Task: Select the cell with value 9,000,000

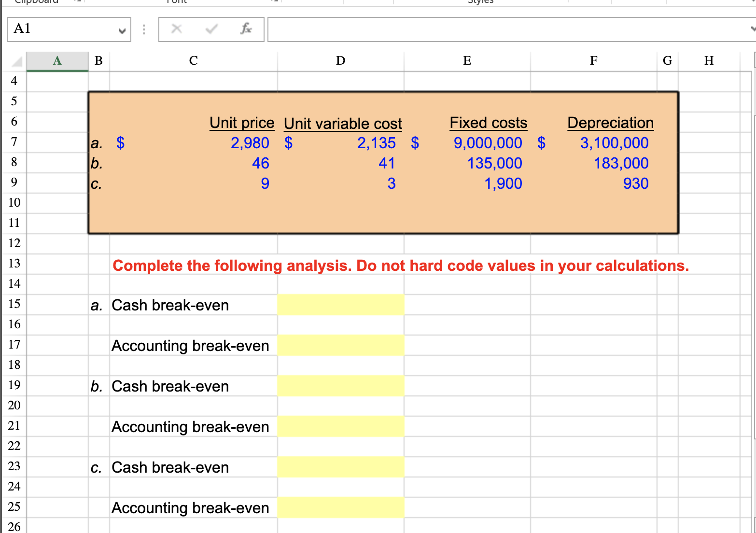Action: coord(467,143)
